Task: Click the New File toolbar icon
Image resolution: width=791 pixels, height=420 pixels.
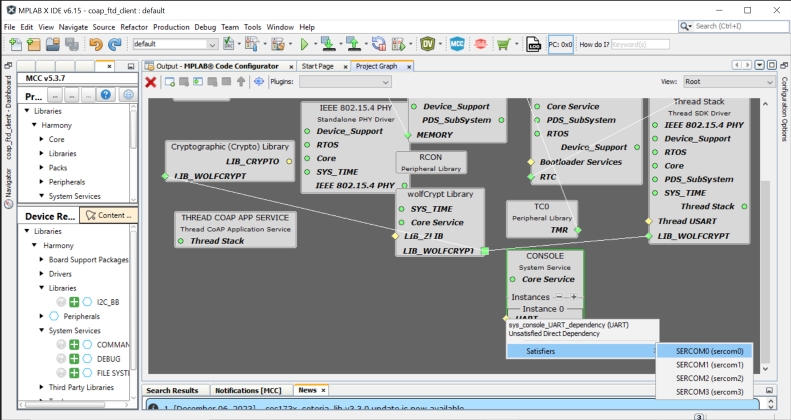Action: (15, 44)
